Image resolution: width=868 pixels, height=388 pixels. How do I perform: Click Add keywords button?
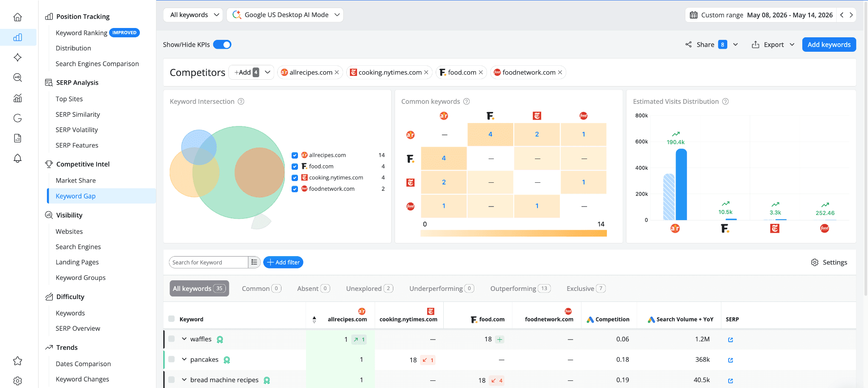(x=829, y=45)
